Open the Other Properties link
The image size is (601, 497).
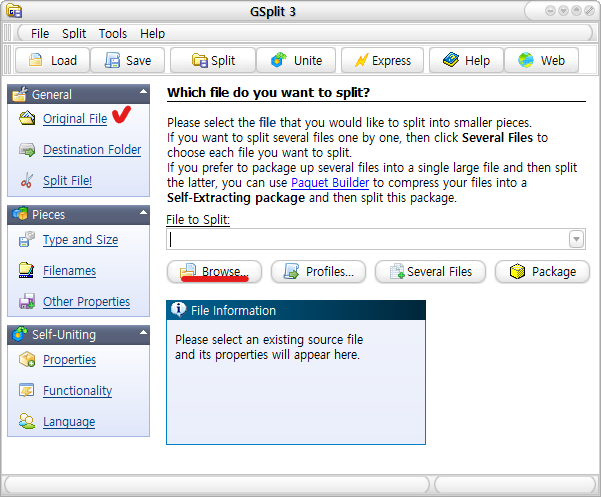[x=87, y=302]
